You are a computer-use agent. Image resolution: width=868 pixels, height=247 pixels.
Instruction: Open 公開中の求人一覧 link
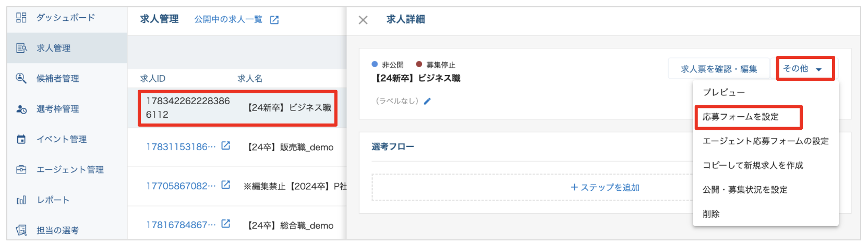(236, 19)
